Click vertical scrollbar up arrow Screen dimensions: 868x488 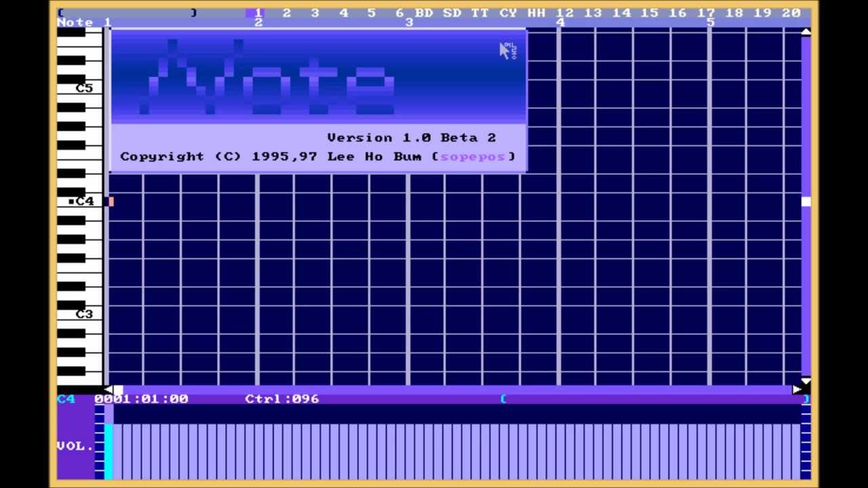tap(806, 33)
